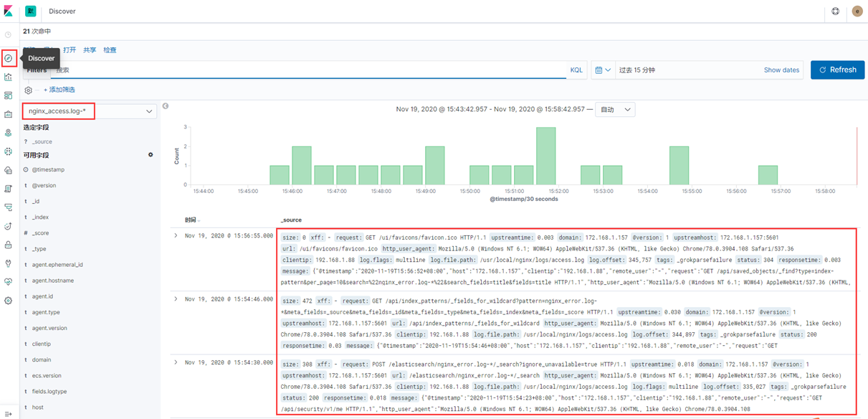Switch query language via KQL button
This screenshot has height=419, width=868.
576,70
